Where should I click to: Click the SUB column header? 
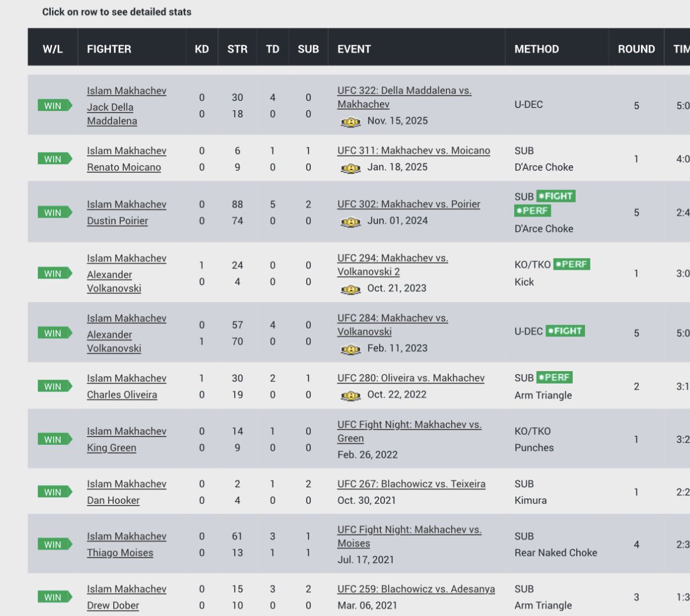(308, 49)
